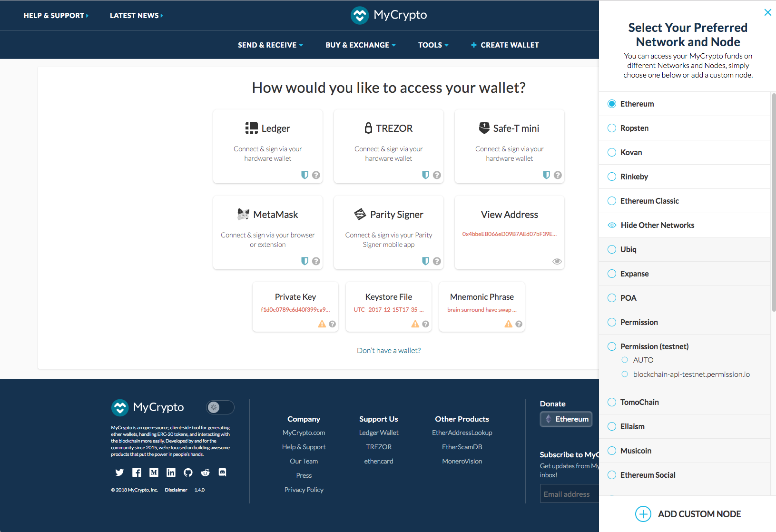Open the Discord icon in the footer
776x532 pixels.
(x=222, y=473)
